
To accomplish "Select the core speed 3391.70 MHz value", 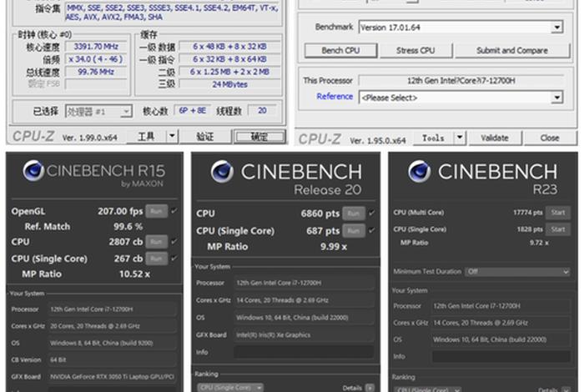I will [96, 47].
